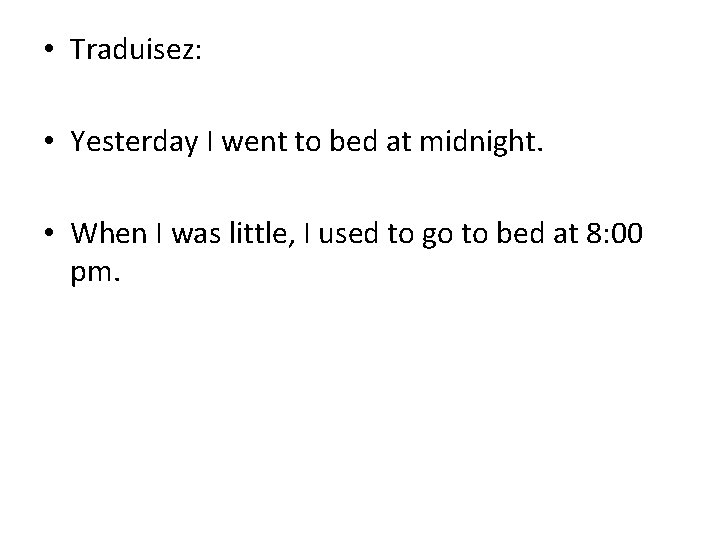Select the bullet before "When I was little"
The image size is (720, 540).
tap(49, 232)
